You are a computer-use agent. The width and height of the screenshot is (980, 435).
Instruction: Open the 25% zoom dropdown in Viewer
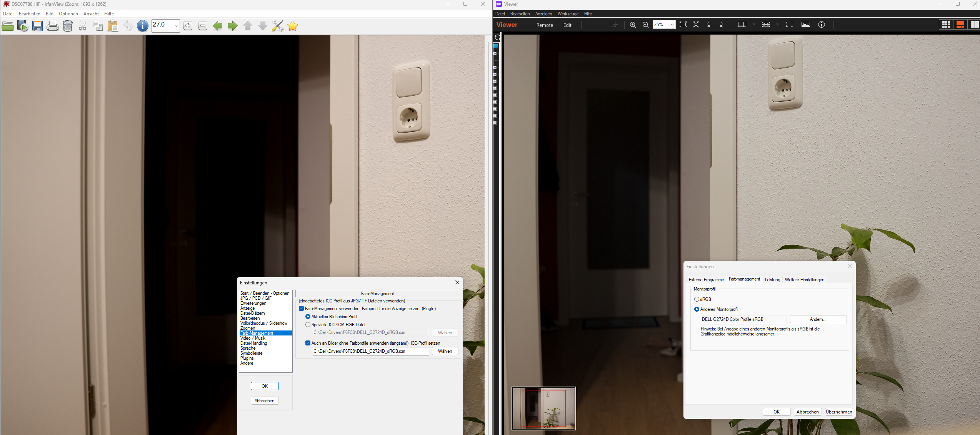click(672, 25)
